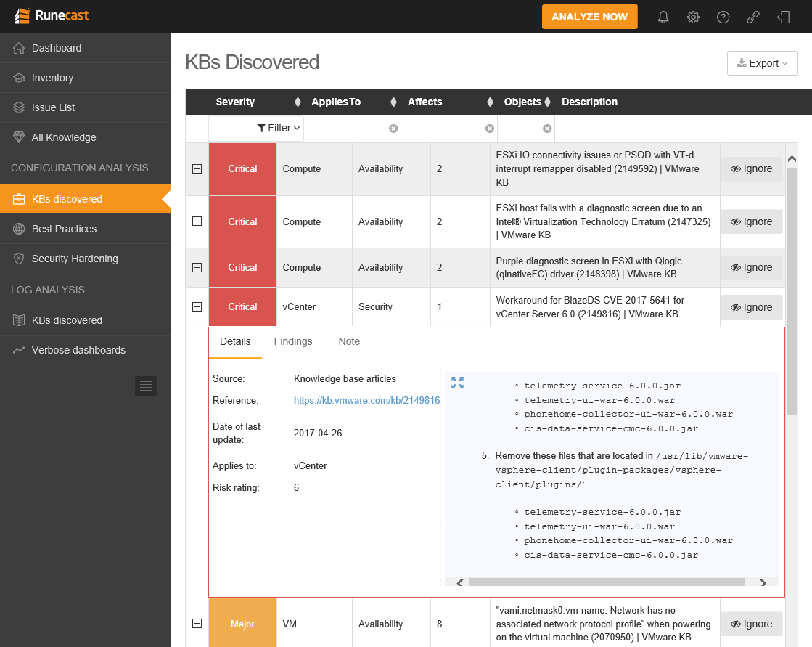The width and height of the screenshot is (812, 647).
Task: Switch to the Findings tab
Action: click(293, 342)
